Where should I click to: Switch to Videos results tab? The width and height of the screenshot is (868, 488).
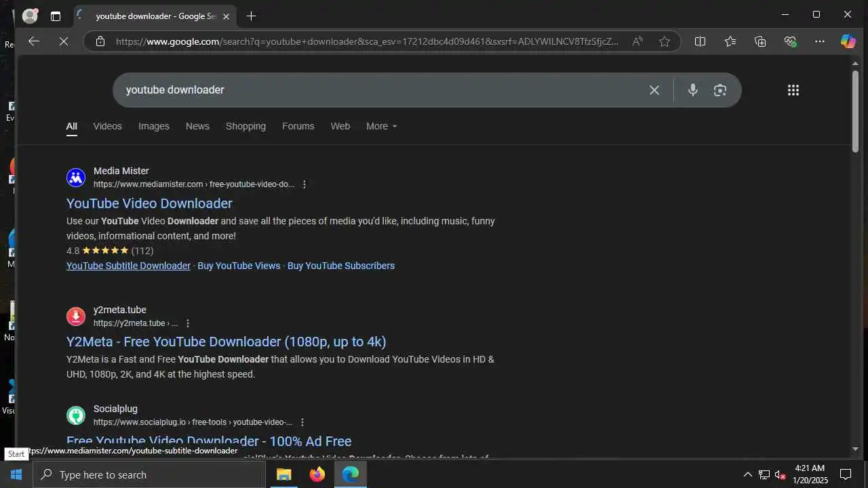[107, 126]
